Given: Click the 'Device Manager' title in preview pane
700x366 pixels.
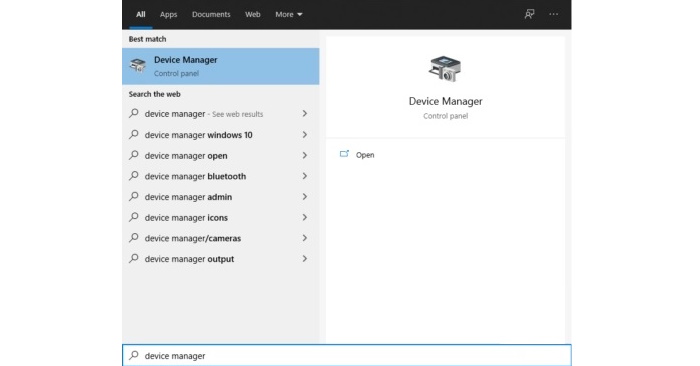Looking at the screenshot, I should coord(446,101).
